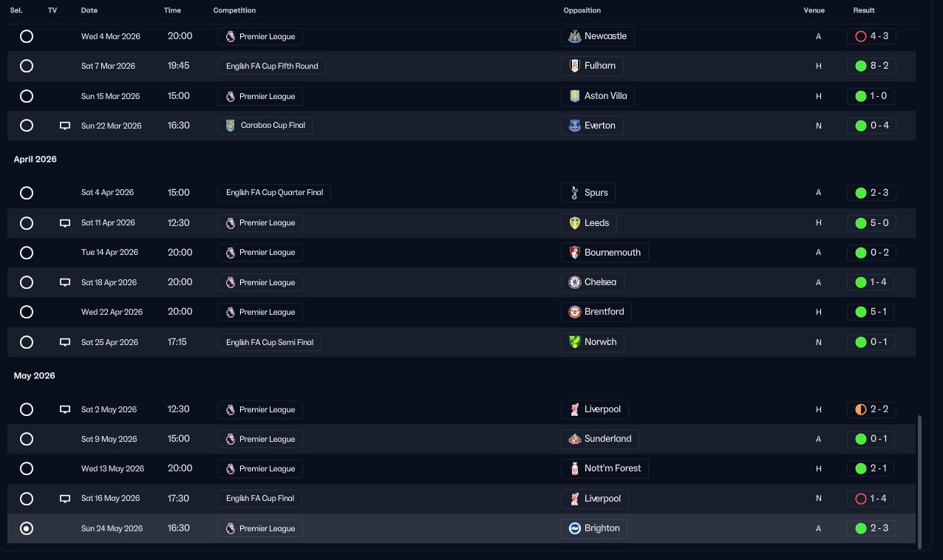Click the Carabao Cup trophy icon

point(231,126)
